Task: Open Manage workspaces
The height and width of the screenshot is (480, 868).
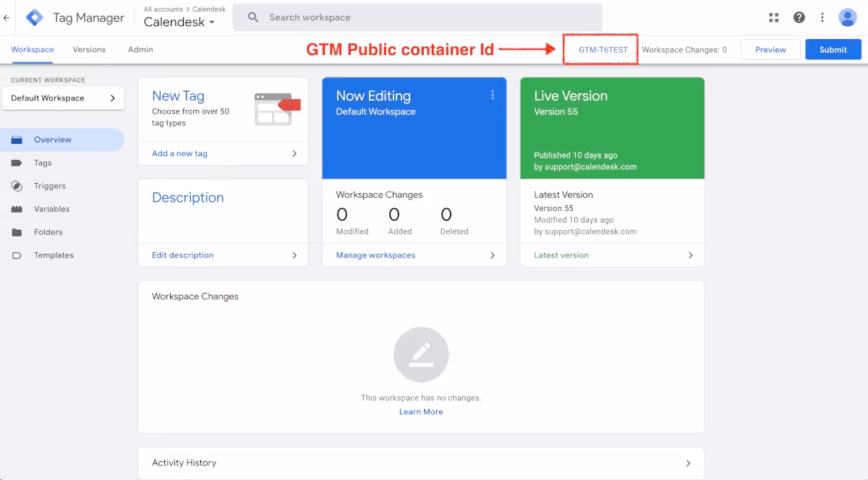Action: [375, 254]
